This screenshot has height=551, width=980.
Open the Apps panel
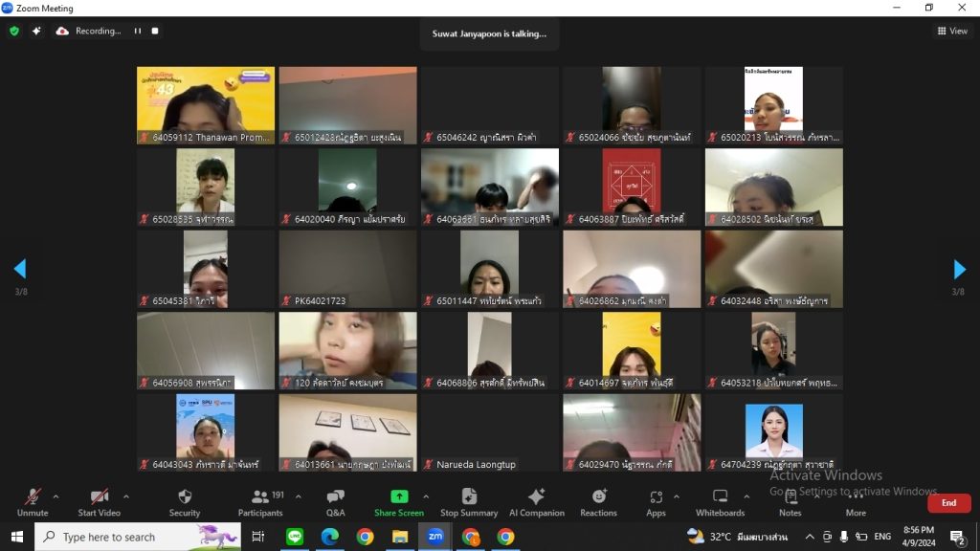click(x=656, y=502)
